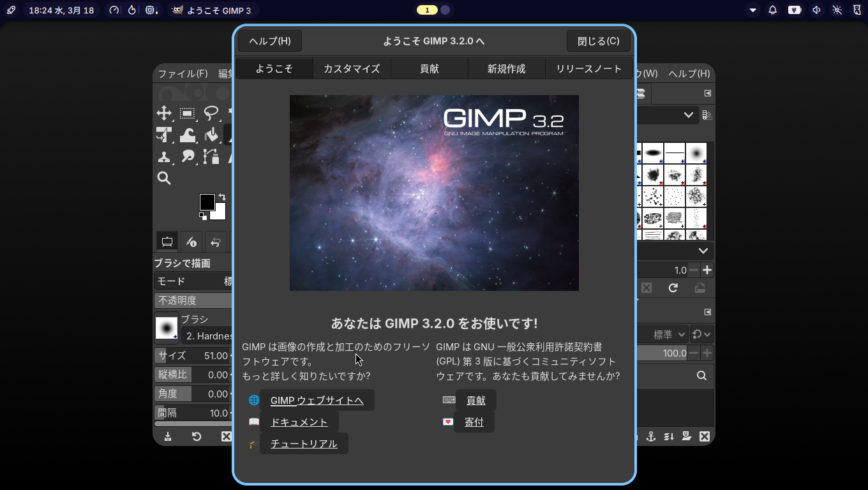Refresh the brushes list
The width and height of the screenshot is (868, 490).
pyautogui.click(x=673, y=288)
